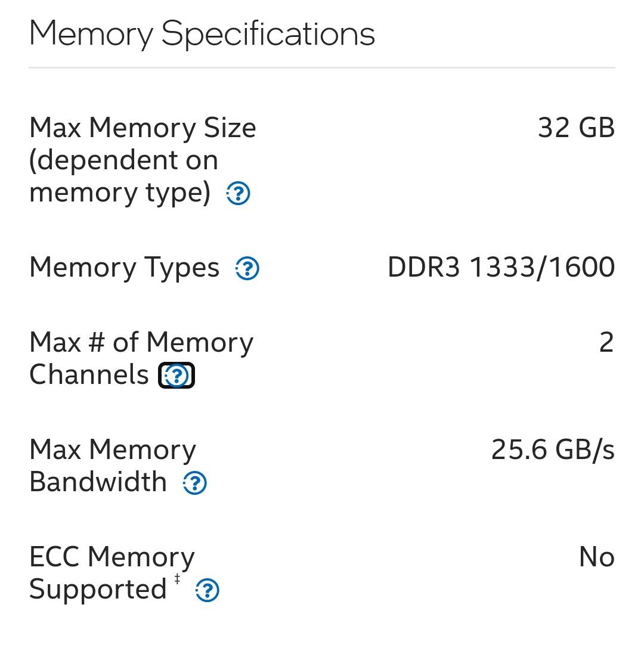Click the Memory Types label text
The image size is (644, 648).
click(x=124, y=268)
